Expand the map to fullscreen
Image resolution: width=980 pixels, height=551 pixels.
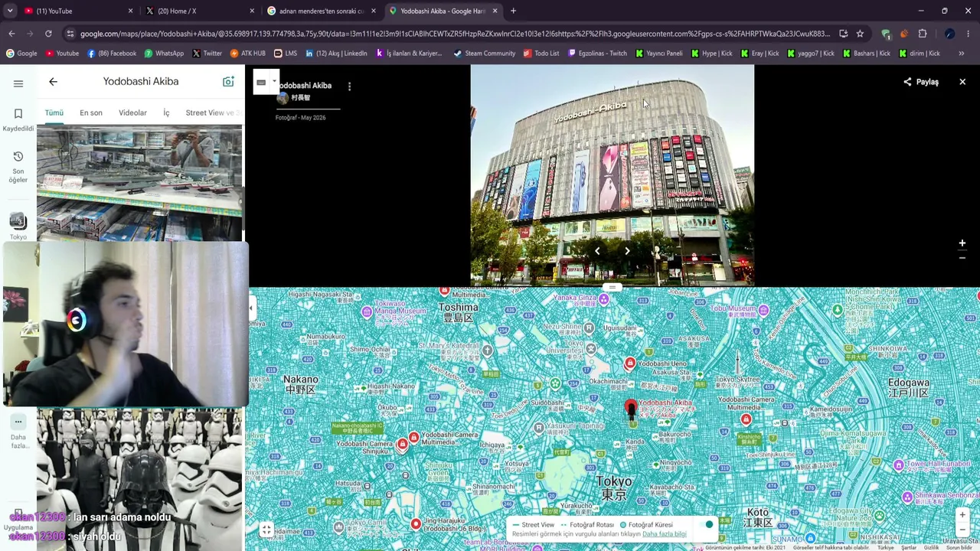tap(266, 529)
